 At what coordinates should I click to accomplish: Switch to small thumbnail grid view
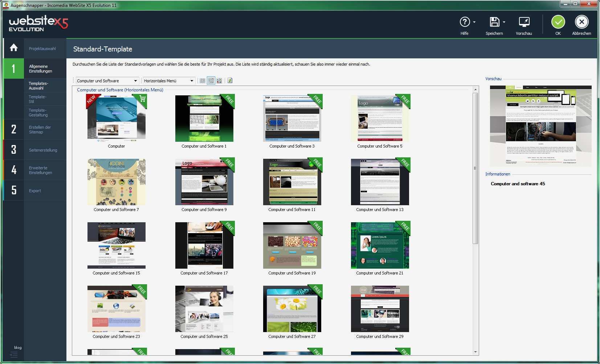(202, 80)
